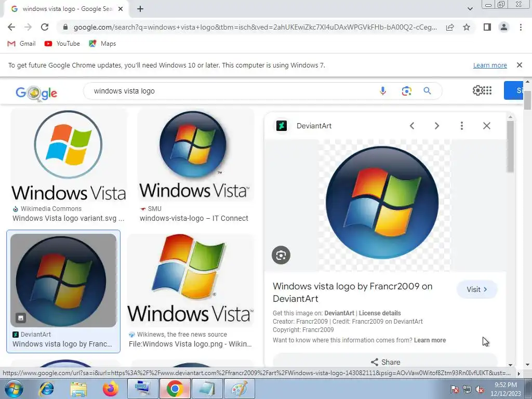Click Lens search icon on preview image

coord(281,255)
